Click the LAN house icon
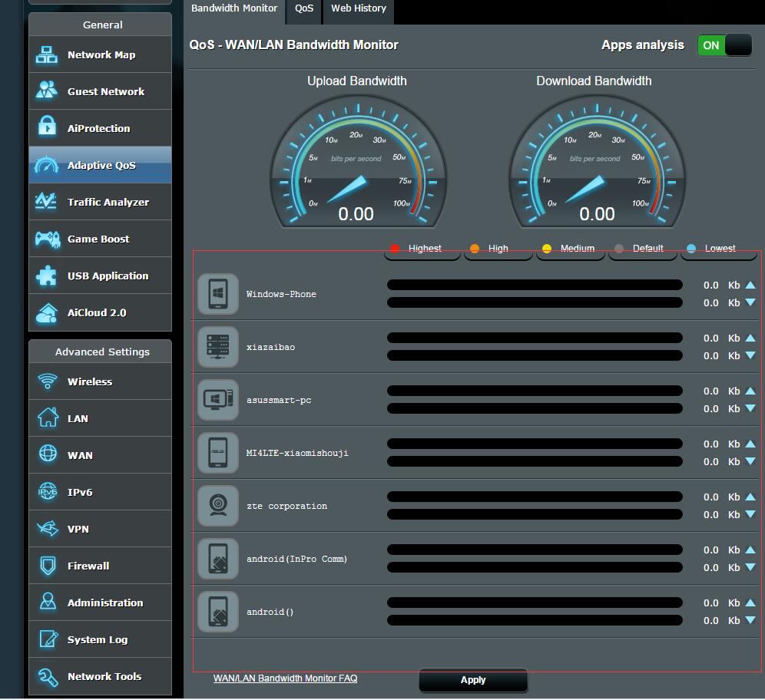This screenshot has width=765, height=700. (48, 418)
